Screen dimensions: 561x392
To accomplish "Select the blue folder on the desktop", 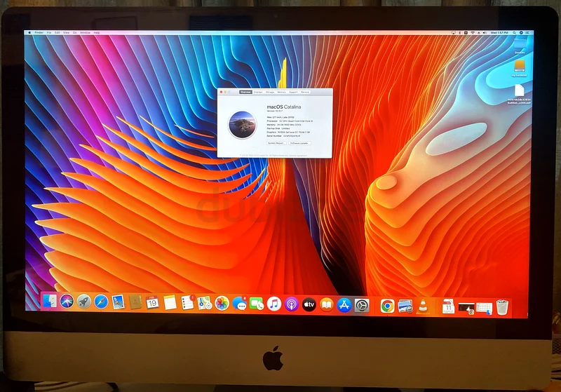I will point(520,43).
